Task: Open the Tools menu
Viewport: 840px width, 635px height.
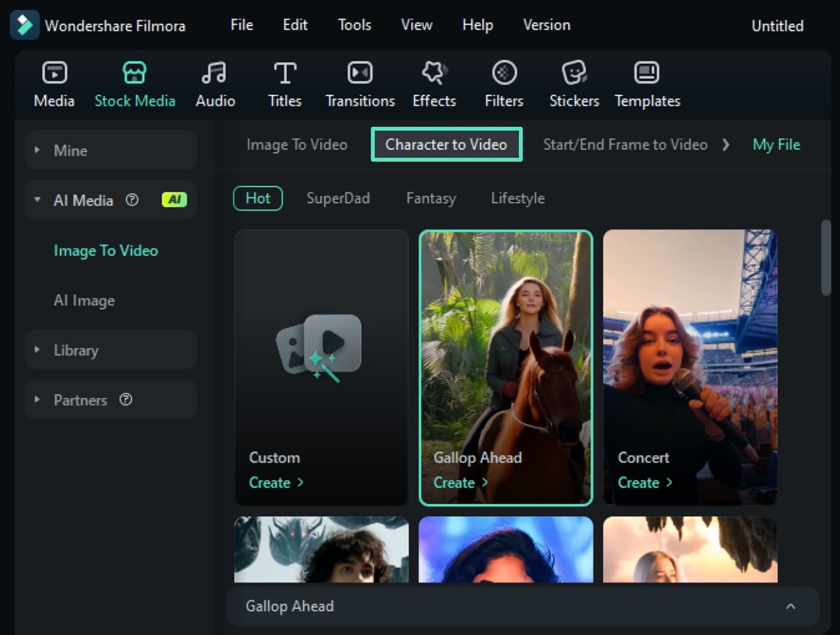Action: [354, 25]
